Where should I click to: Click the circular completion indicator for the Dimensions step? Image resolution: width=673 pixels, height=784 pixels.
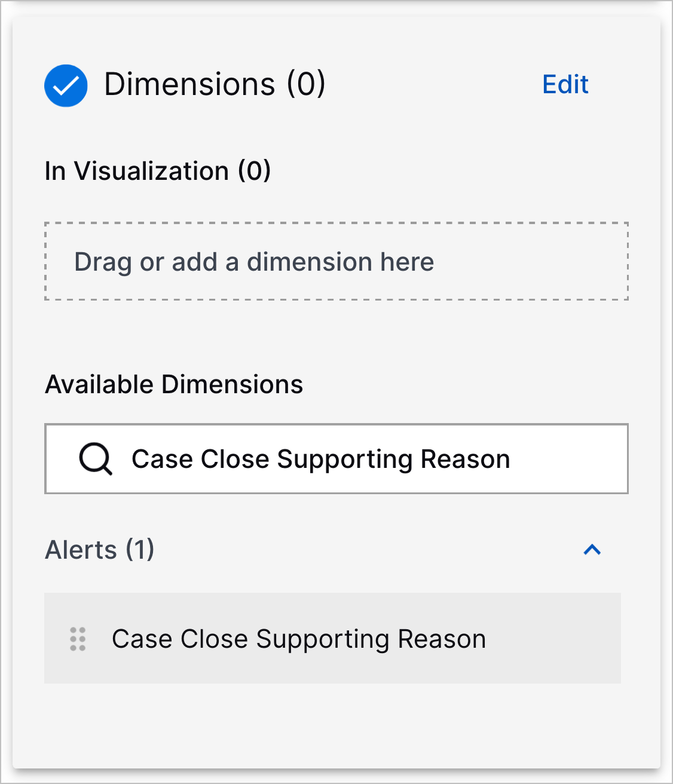(x=66, y=85)
